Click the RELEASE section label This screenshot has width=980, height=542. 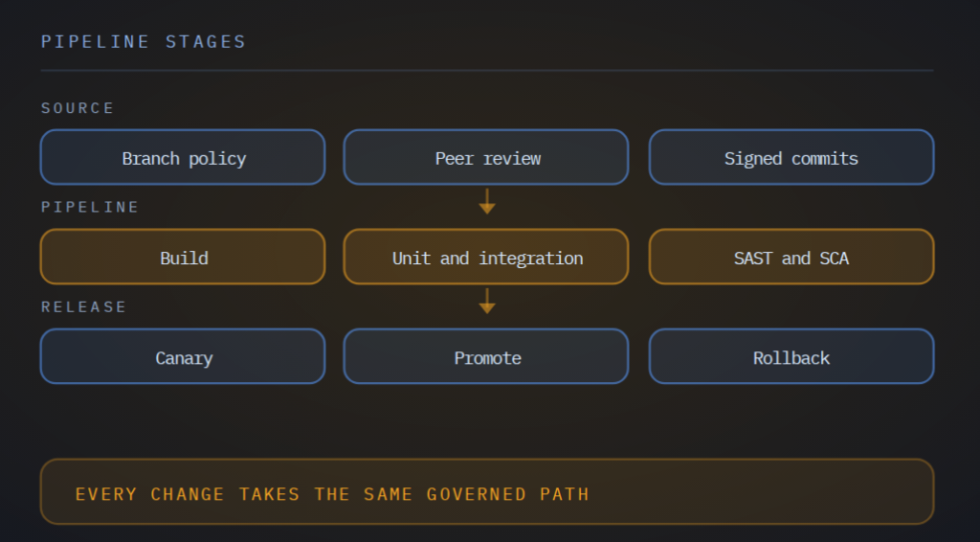84,307
